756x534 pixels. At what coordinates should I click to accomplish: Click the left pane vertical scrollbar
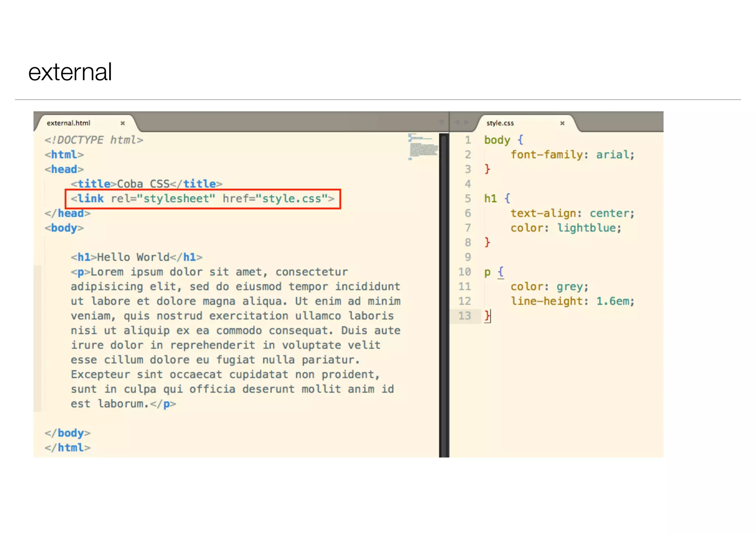click(444, 295)
